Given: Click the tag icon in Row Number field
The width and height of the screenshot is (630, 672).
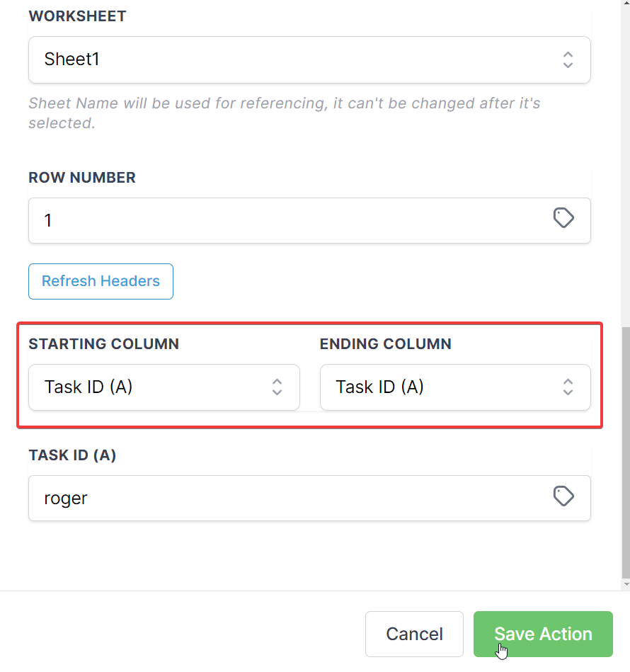Looking at the screenshot, I should 563,218.
